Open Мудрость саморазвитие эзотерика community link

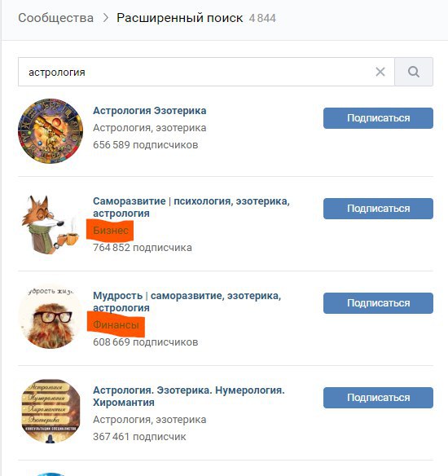click(187, 302)
